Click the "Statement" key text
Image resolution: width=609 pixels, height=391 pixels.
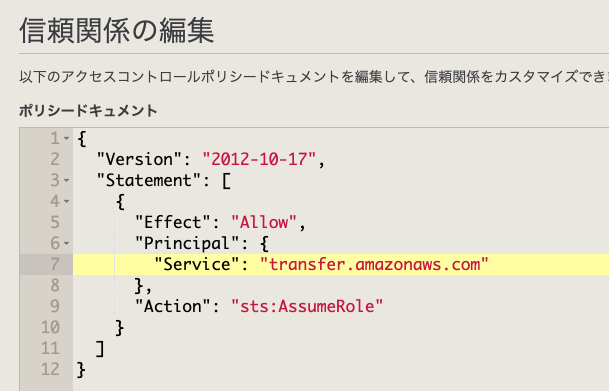pos(149,181)
